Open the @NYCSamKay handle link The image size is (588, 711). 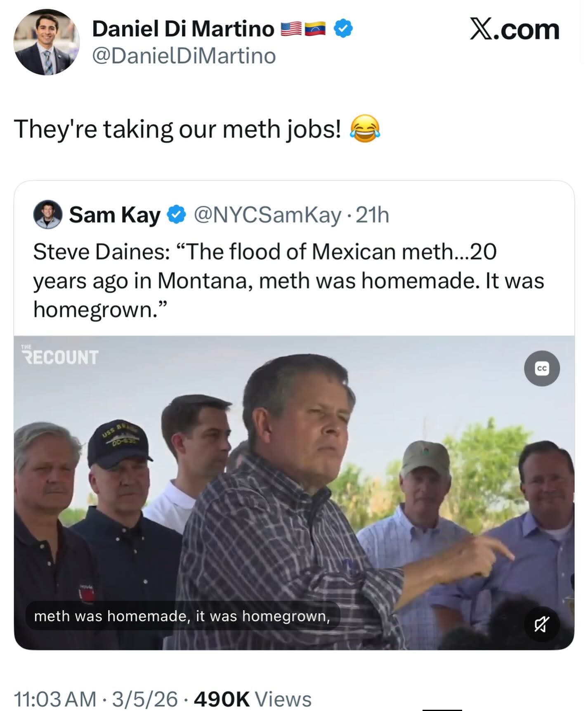point(267,215)
